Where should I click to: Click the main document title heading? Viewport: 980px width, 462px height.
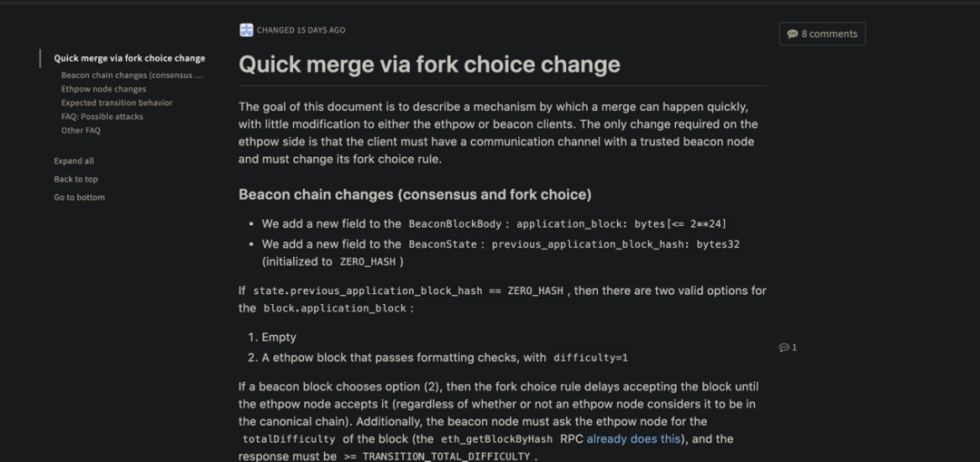[429, 64]
